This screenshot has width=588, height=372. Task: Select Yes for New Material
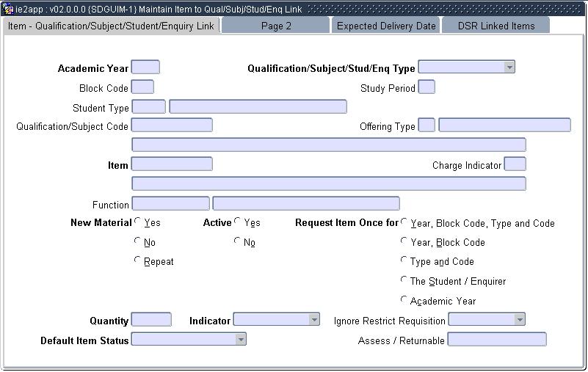[138, 222]
